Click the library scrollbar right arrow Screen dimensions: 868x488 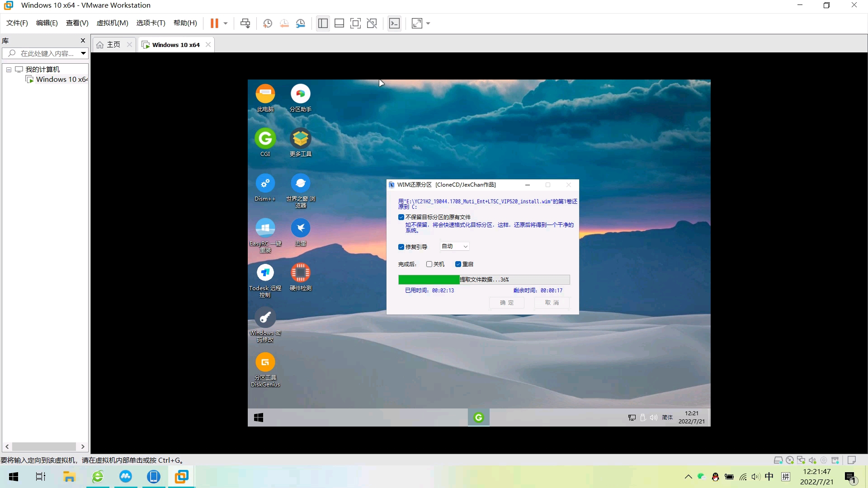tap(83, 446)
